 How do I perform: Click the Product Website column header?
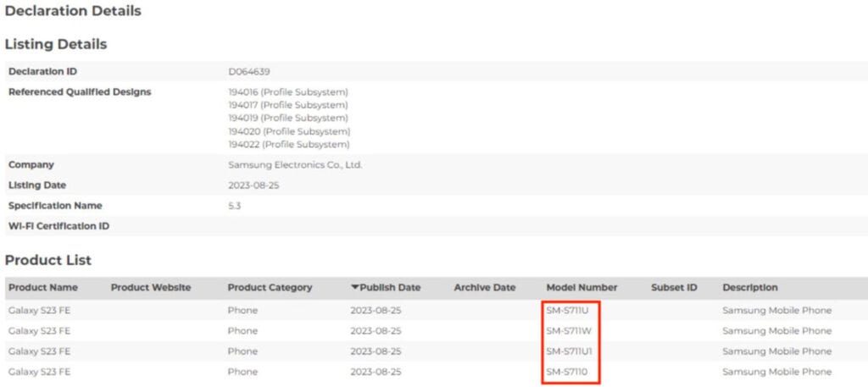click(151, 288)
